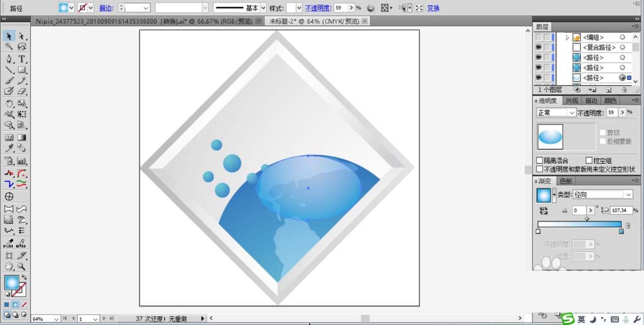Screen dimensions: 644x325
Task: Pick the Eyedropper tool
Action: point(9,148)
